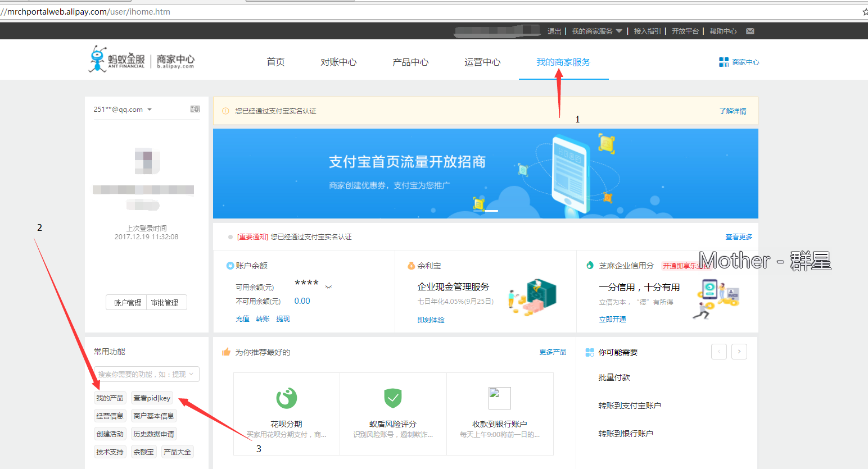This screenshot has height=469, width=868.
Task: Click 立即开通 under 芝麻企业信用分
Action: (x=612, y=320)
